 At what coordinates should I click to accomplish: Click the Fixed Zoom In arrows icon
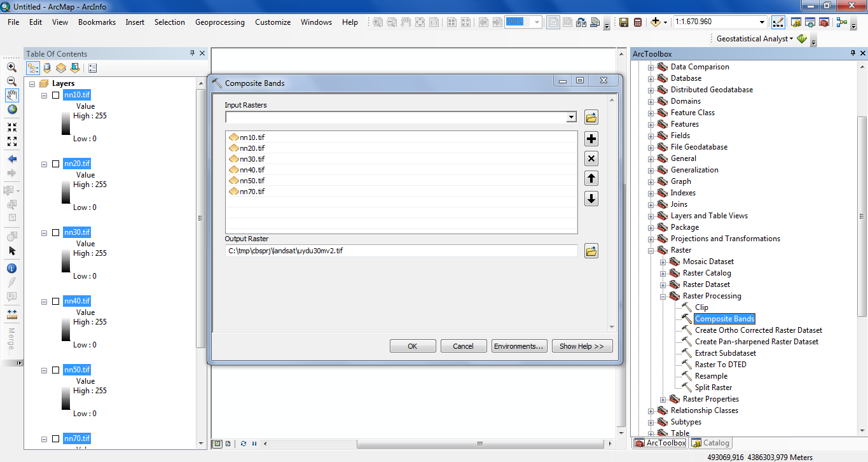[11, 127]
